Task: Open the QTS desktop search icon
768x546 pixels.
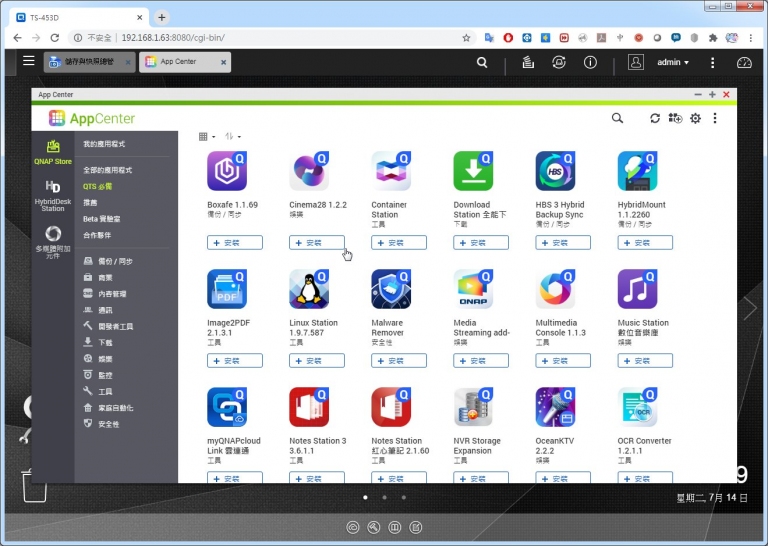Action: pos(482,62)
